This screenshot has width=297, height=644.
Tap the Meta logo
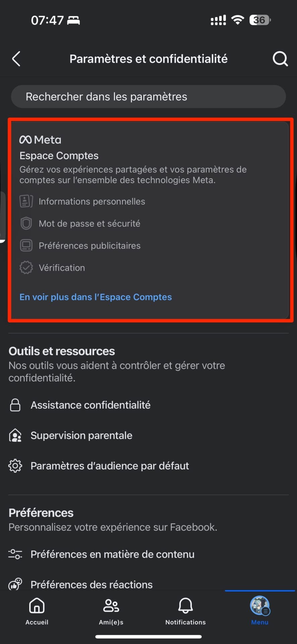[40, 140]
